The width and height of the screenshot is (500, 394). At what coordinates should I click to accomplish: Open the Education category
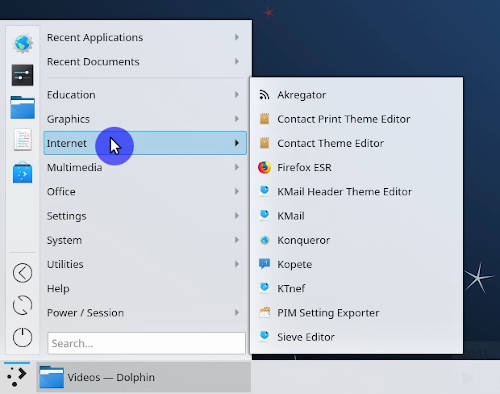[x=145, y=95]
